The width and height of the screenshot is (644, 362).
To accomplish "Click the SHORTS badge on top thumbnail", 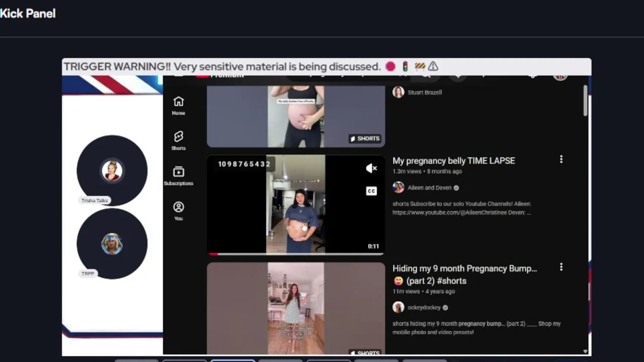I will point(365,138).
